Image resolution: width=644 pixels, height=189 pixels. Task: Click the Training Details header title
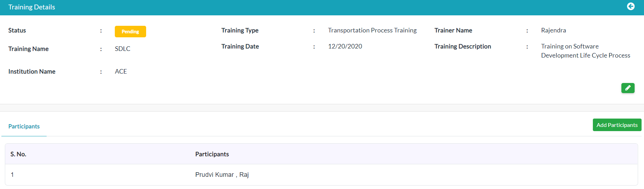click(32, 7)
